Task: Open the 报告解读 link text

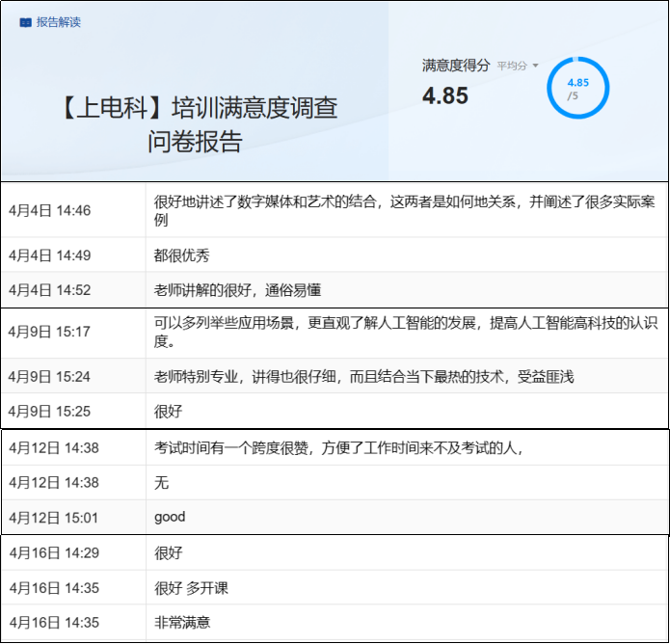Action: (59, 22)
